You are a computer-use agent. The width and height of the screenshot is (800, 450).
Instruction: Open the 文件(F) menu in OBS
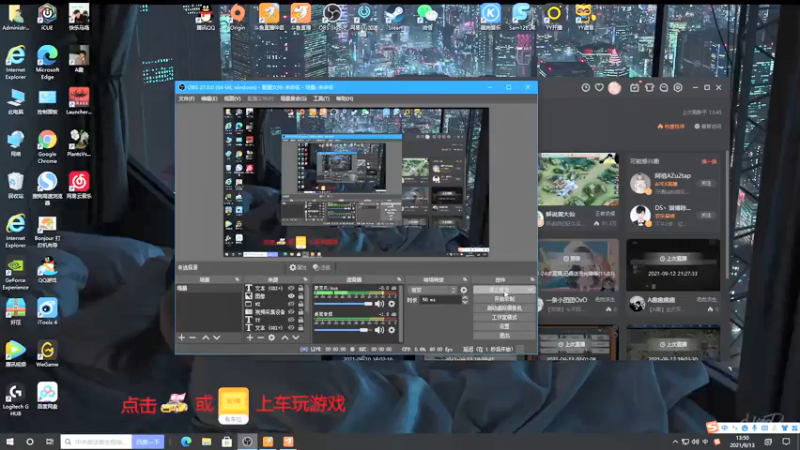pyautogui.click(x=186, y=98)
